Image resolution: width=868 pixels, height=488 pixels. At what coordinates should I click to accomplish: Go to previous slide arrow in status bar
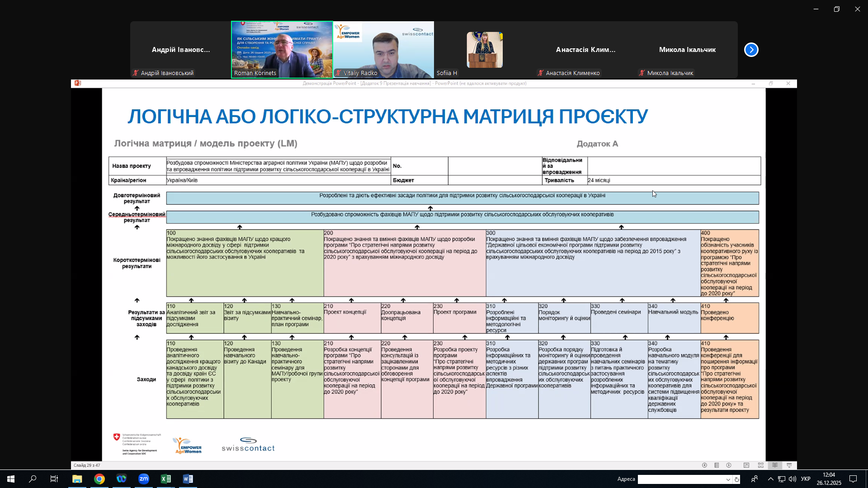(704, 465)
